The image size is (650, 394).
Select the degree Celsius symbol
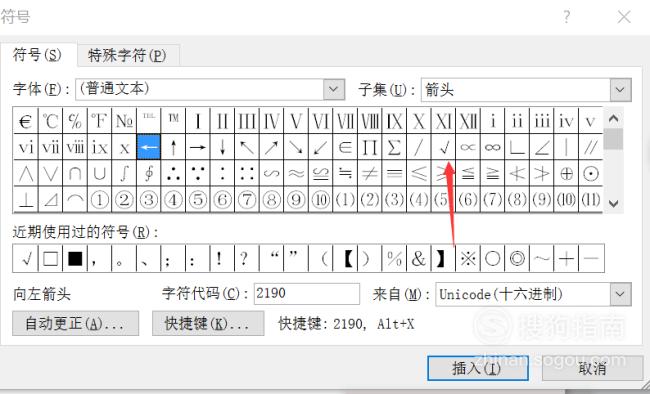50,121
